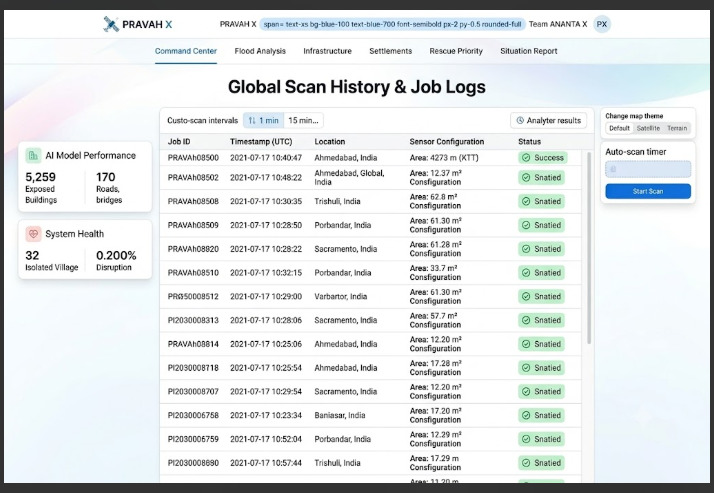Click the PRAVAH X header text
The width and height of the screenshot is (714, 493).
[238, 24]
